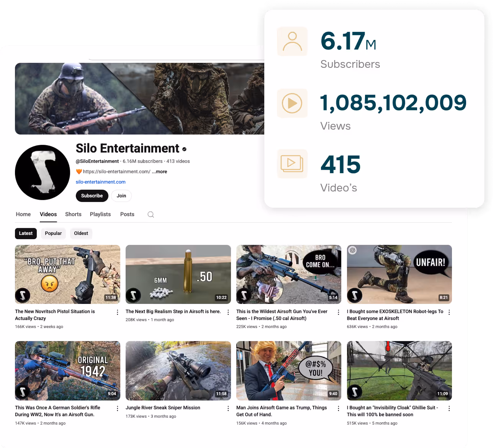Image resolution: width=496 pixels, height=448 pixels.
Task: Open three-dot menu for EXOSKELETON Robot-legs video
Action: 449,312
